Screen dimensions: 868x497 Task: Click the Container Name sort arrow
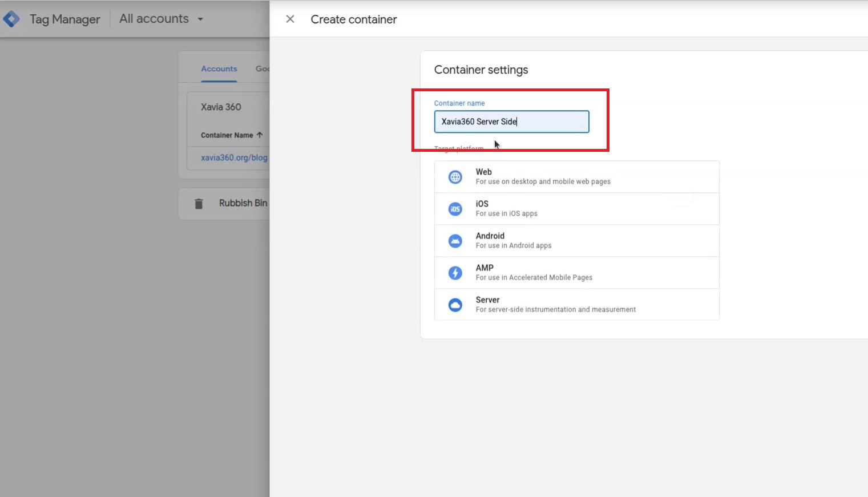coord(260,135)
